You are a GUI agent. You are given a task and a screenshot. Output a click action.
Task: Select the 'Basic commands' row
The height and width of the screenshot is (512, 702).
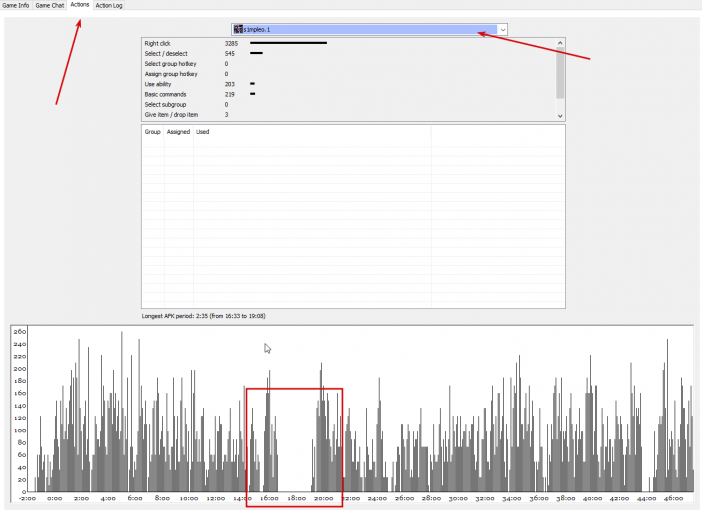(x=349, y=94)
